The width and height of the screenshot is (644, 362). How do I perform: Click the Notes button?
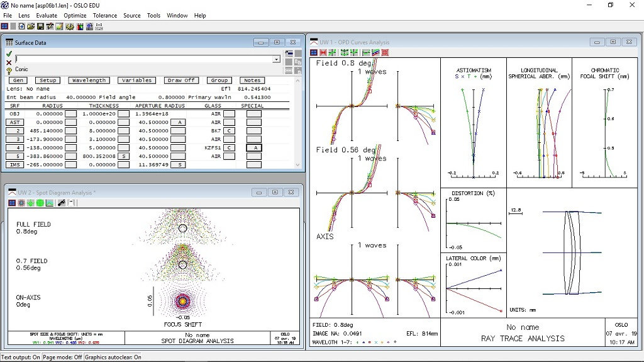[x=252, y=80]
